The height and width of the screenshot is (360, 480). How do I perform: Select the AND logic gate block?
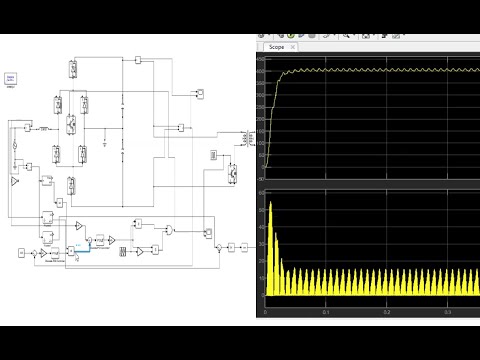[x=170, y=230]
